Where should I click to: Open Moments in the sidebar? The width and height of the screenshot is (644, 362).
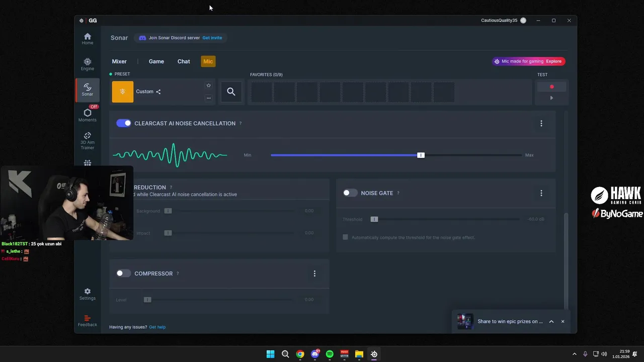[88, 115]
